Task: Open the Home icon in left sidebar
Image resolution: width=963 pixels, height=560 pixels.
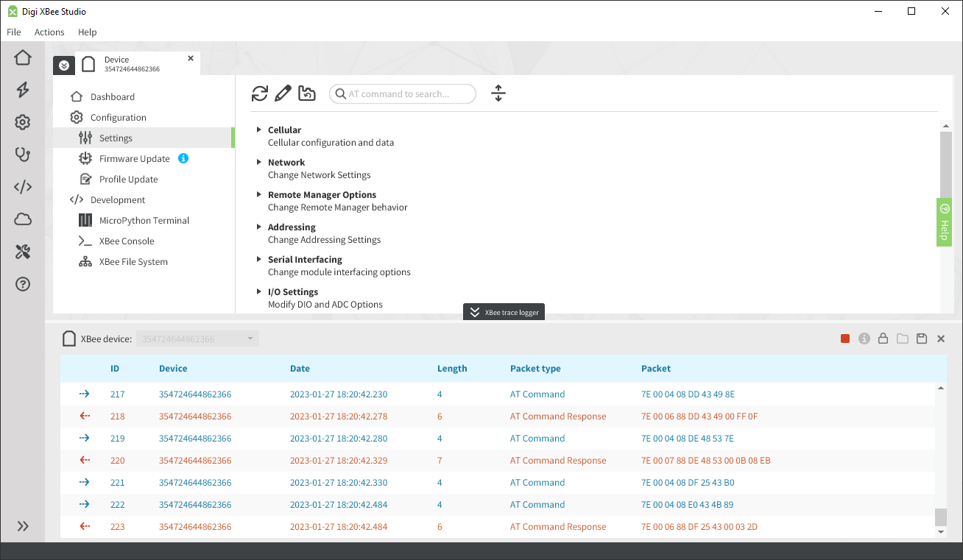Action: (23, 57)
